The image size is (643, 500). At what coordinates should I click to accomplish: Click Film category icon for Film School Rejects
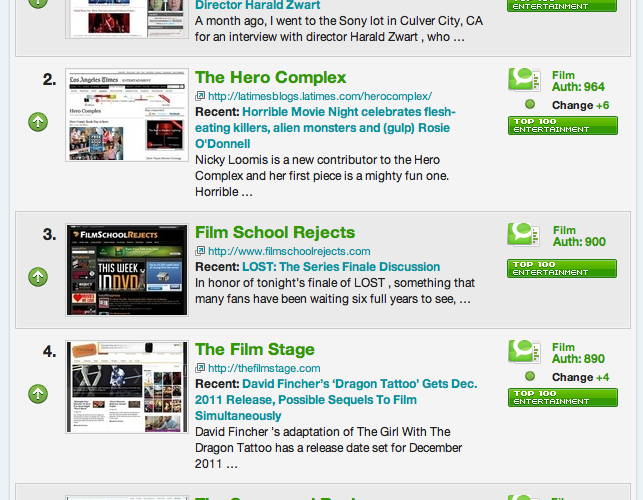524,235
